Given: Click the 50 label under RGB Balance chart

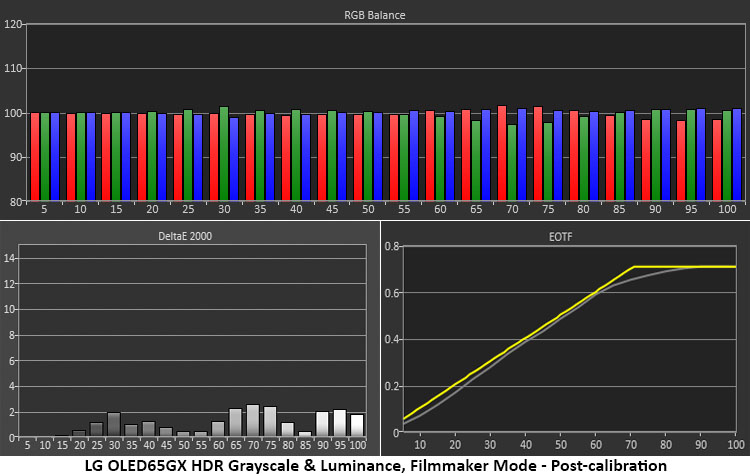Looking at the screenshot, I should tap(368, 211).
